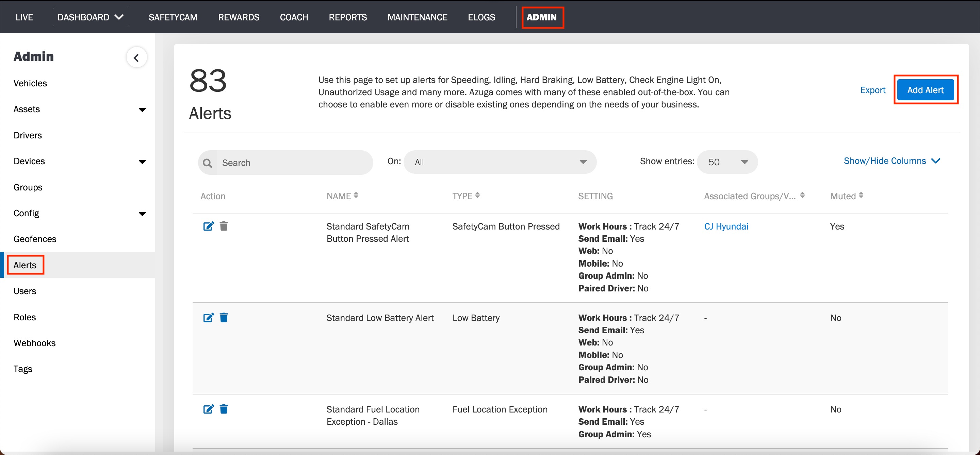This screenshot has width=980, height=455.
Task: Click the Low Battery type cell
Action: [476, 318]
